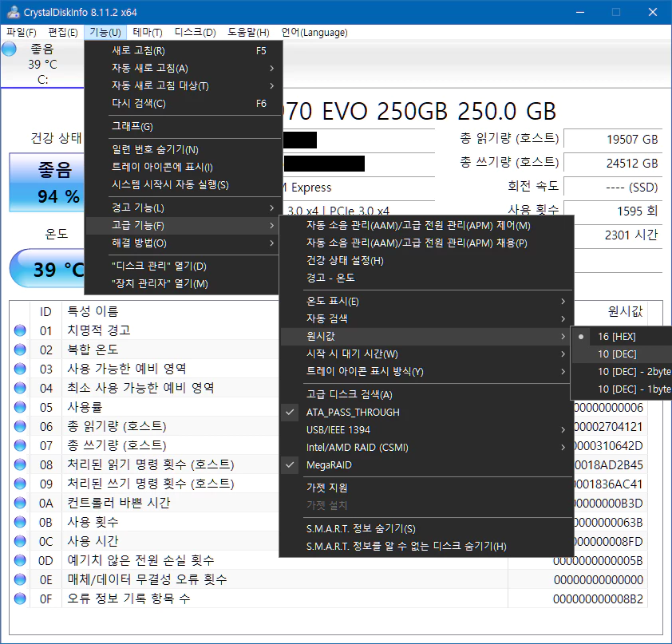Click the status orb for row 07 총 쓰기량
The height and width of the screenshot is (644, 672).
click(20, 445)
